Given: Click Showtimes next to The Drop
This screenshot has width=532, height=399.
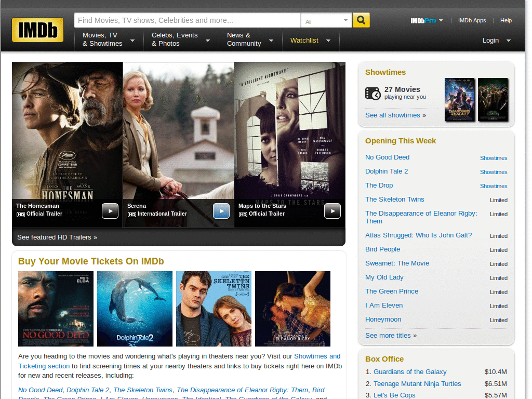Looking at the screenshot, I should coord(494,186).
